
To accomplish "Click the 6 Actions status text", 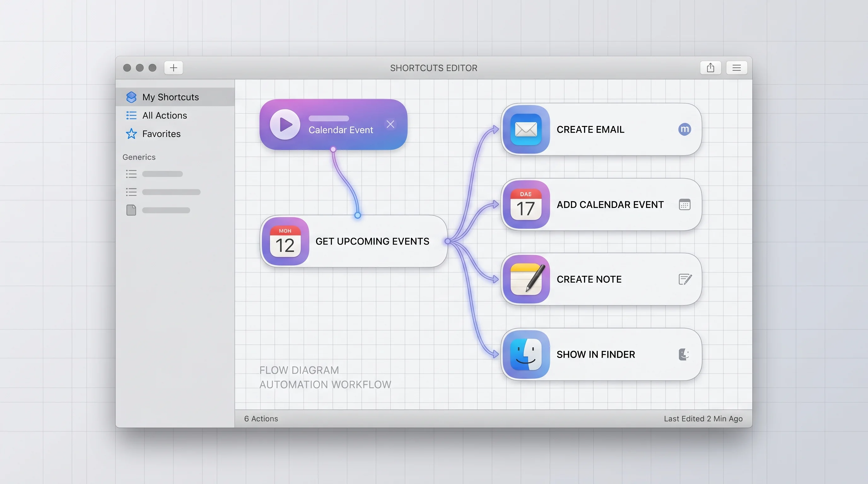I will 261,418.
